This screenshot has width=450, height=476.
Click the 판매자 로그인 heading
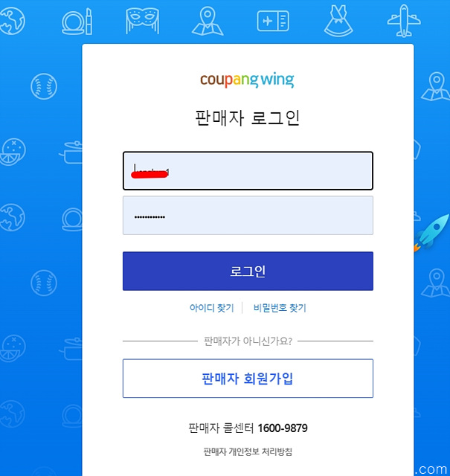(248, 118)
